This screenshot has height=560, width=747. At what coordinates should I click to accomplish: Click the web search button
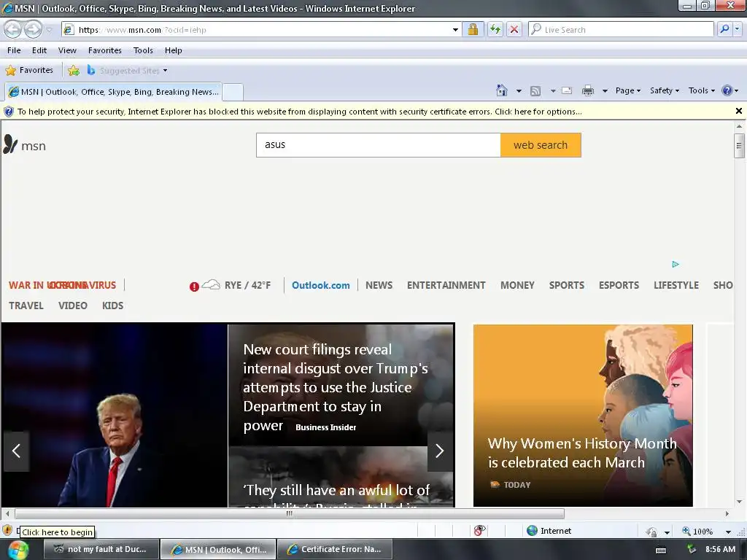pyautogui.click(x=541, y=145)
